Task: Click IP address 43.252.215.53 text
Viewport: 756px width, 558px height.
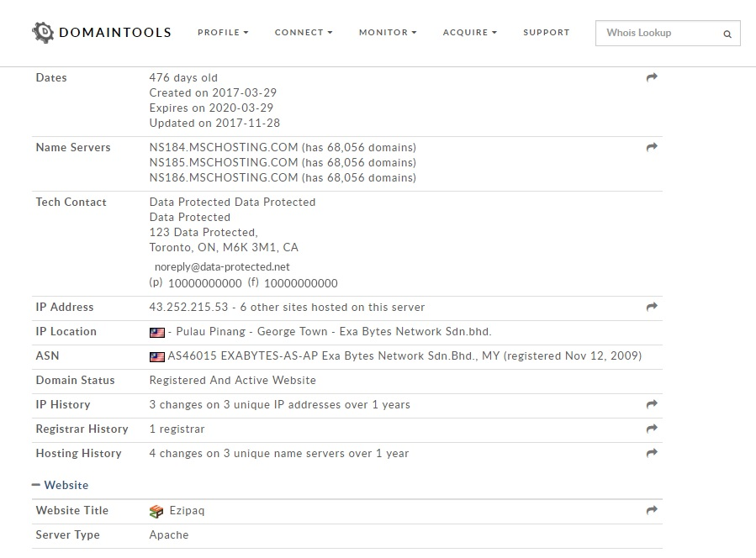Action: [188, 307]
